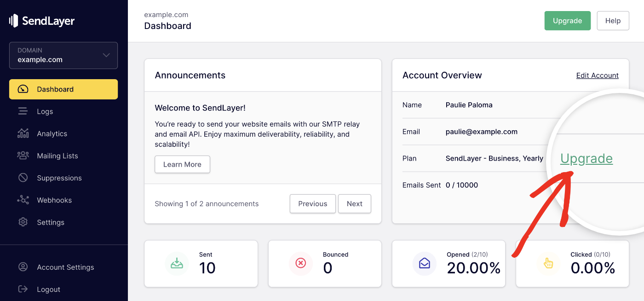Open Mailing Lists using the people icon

pyautogui.click(x=23, y=155)
